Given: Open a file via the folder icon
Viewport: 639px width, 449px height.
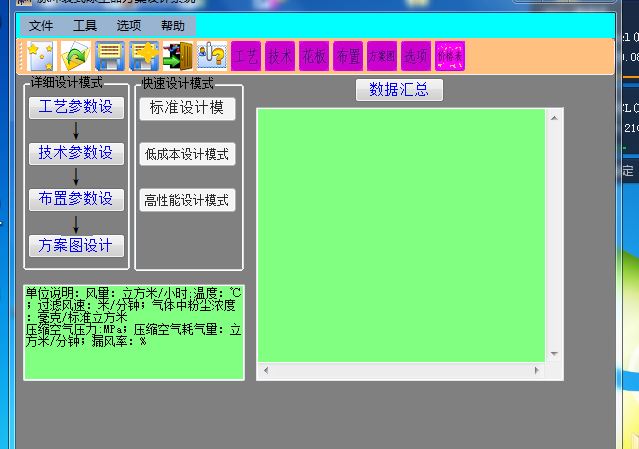Looking at the screenshot, I should tap(76, 56).
